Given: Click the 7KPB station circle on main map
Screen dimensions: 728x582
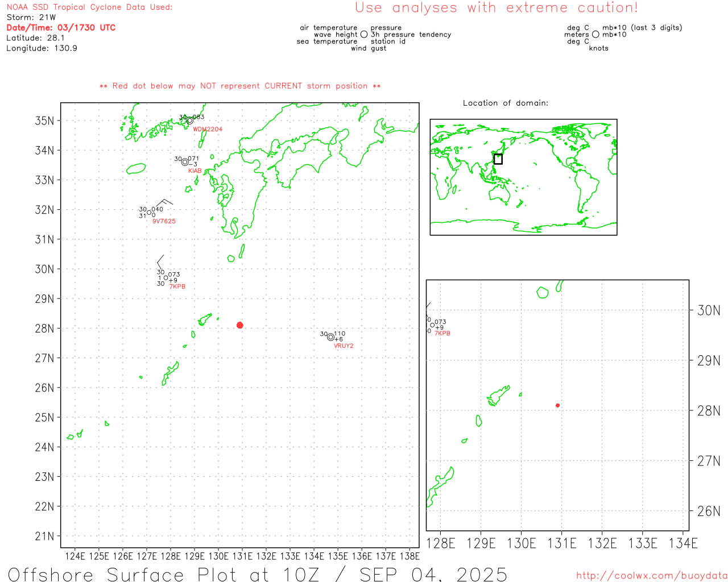Looking at the screenshot, I should point(166,278).
